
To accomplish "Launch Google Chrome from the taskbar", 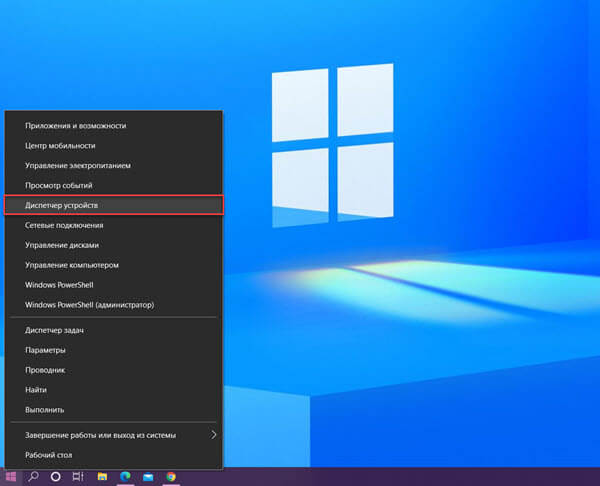I will pos(172,477).
